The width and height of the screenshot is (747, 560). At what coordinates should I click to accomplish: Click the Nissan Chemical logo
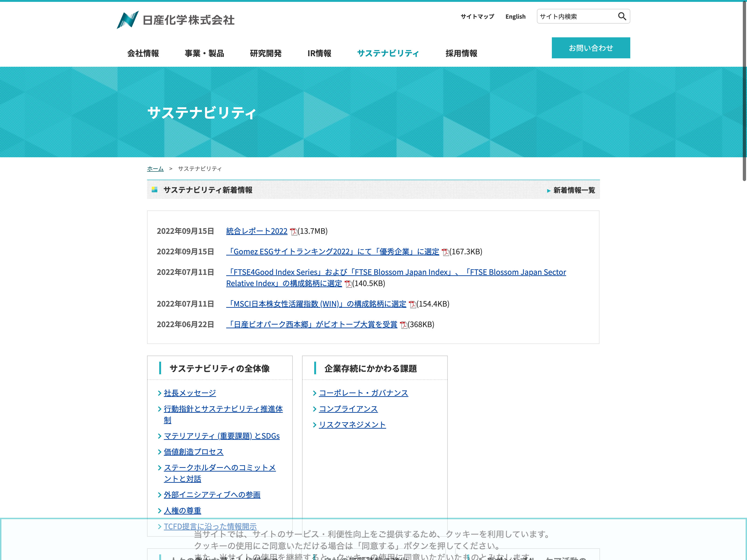(x=175, y=20)
